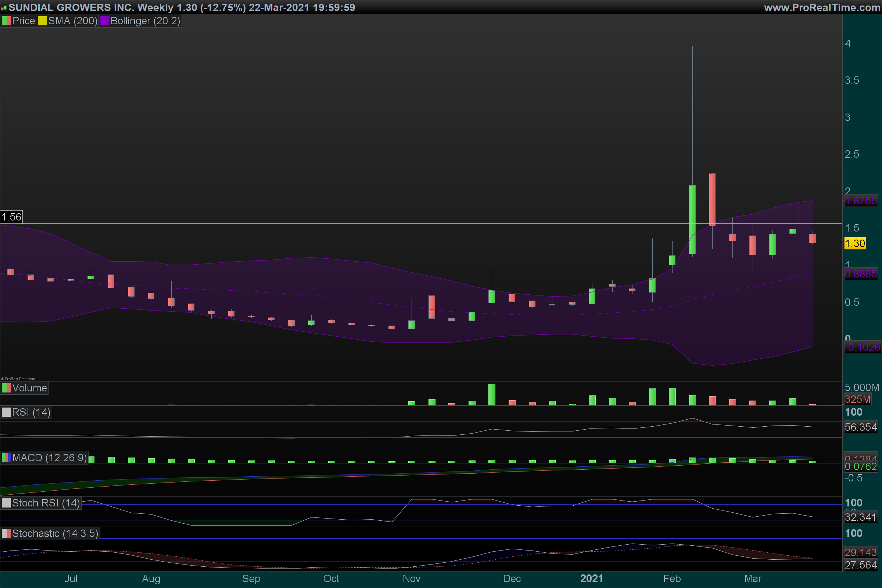This screenshot has width=882, height=588.
Task: Click the 1.8756 upper Bollinger value tag
Action: tap(860, 201)
